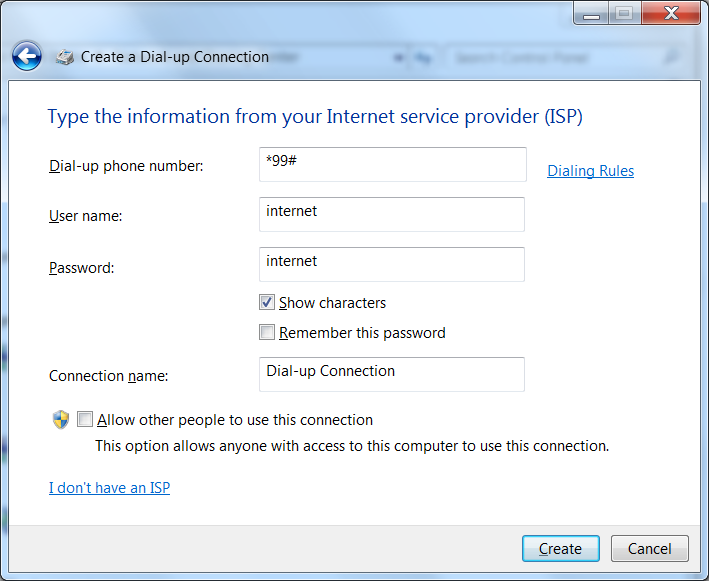Click the Cancel button
The image size is (709, 581).
[x=649, y=548]
